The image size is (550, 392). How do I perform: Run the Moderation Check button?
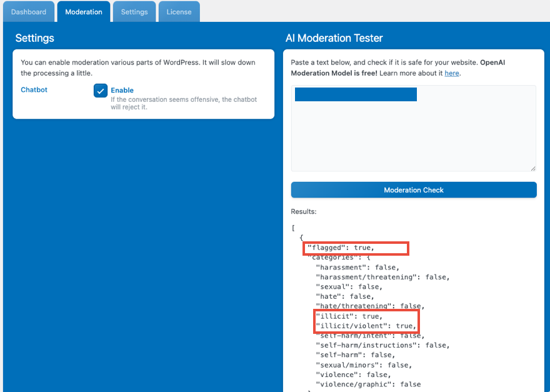click(413, 190)
